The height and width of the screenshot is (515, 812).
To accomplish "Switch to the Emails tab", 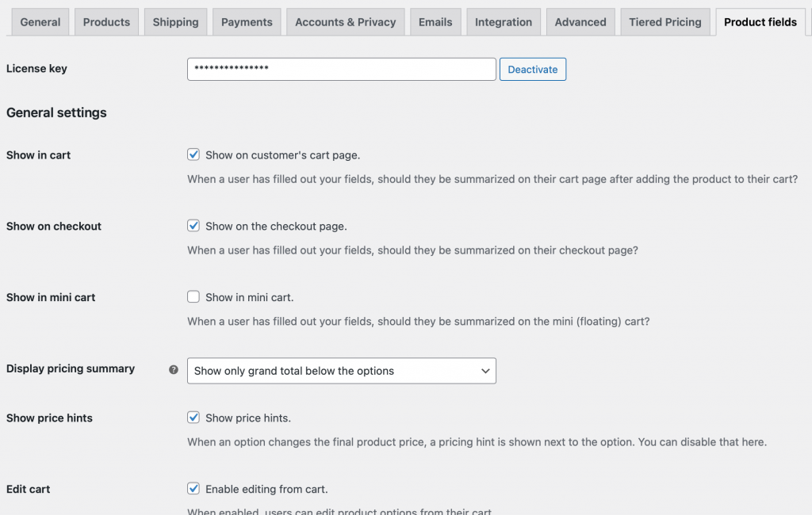I will click(435, 21).
